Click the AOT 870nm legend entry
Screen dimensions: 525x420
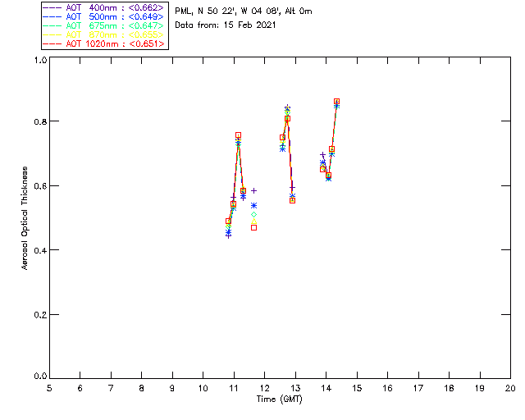coord(103,34)
